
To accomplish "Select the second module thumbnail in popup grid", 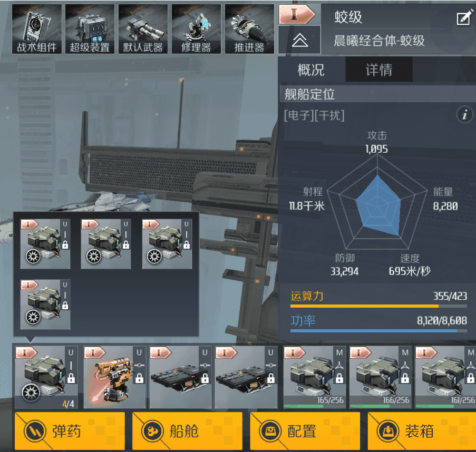I will (x=106, y=243).
